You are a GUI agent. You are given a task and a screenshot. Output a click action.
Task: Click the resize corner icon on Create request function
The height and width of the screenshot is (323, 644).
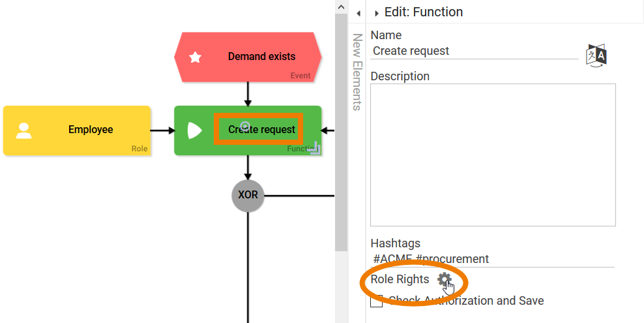click(314, 148)
